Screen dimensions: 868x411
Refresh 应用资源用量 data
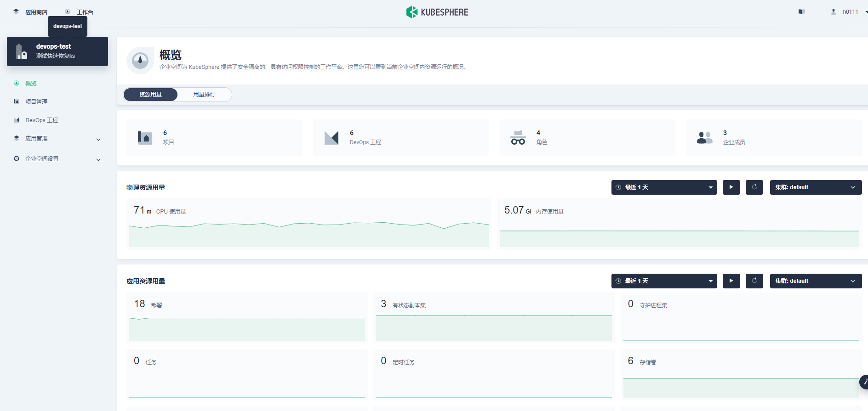(754, 281)
